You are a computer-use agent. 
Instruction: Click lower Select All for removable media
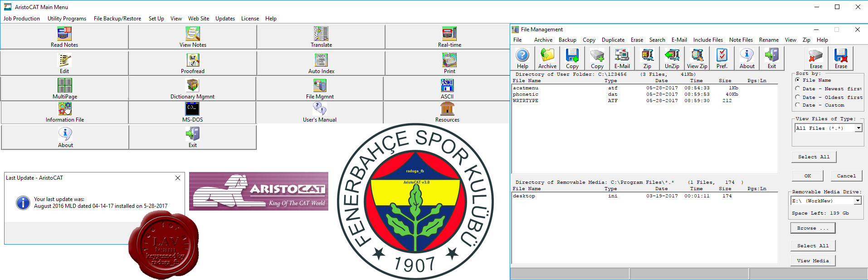point(813,246)
